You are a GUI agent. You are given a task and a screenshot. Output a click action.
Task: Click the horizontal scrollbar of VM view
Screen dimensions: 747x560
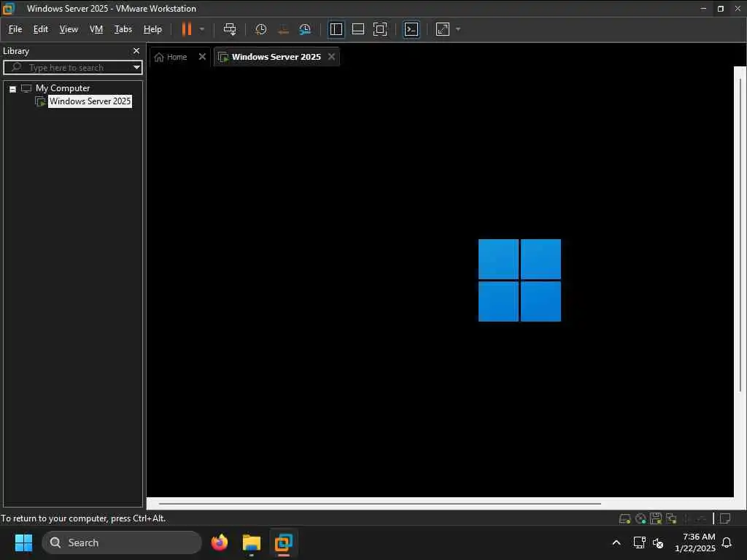tap(379, 503)
